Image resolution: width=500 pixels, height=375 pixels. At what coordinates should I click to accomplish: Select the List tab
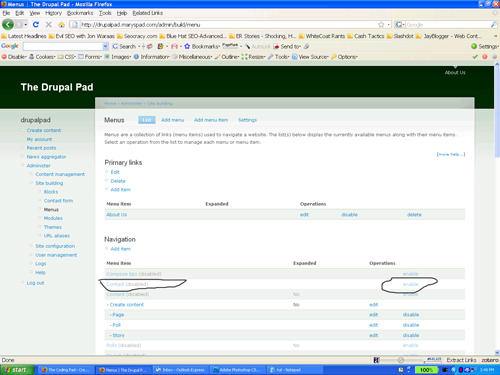coord(147,120)
